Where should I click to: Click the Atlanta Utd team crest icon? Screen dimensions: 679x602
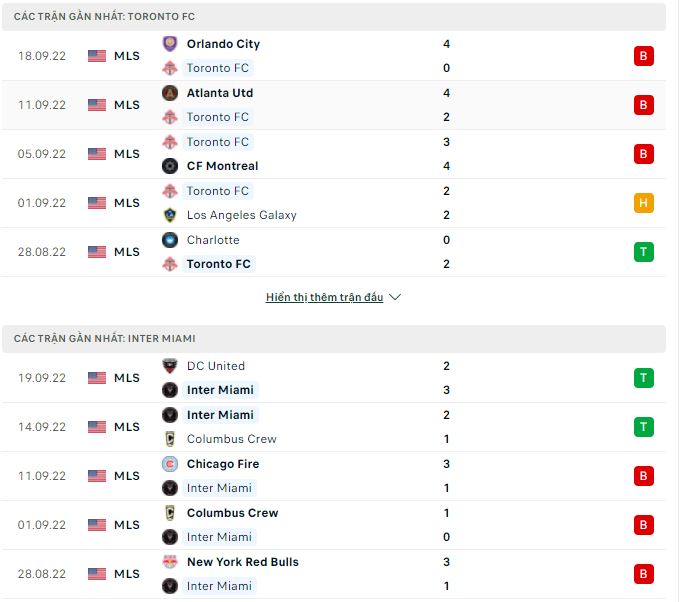coord(169,93)
